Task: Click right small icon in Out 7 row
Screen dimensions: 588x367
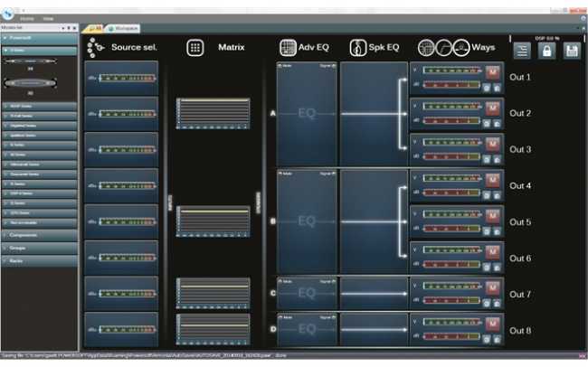Action: pos(497,303)
